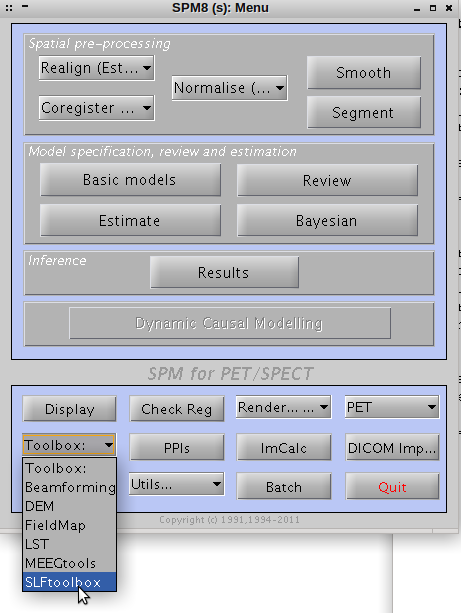Expand the Coregister dropdown

pos(97,108)
